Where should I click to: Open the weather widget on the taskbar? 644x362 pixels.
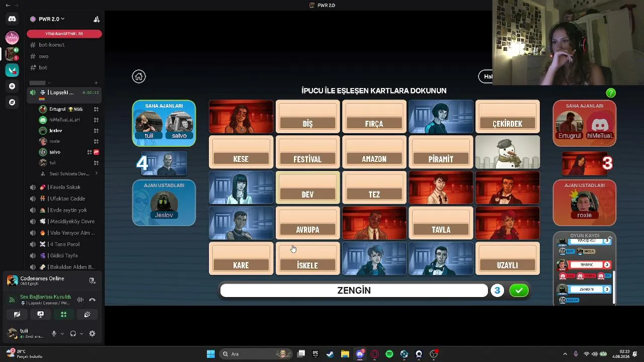click(24, 354)
